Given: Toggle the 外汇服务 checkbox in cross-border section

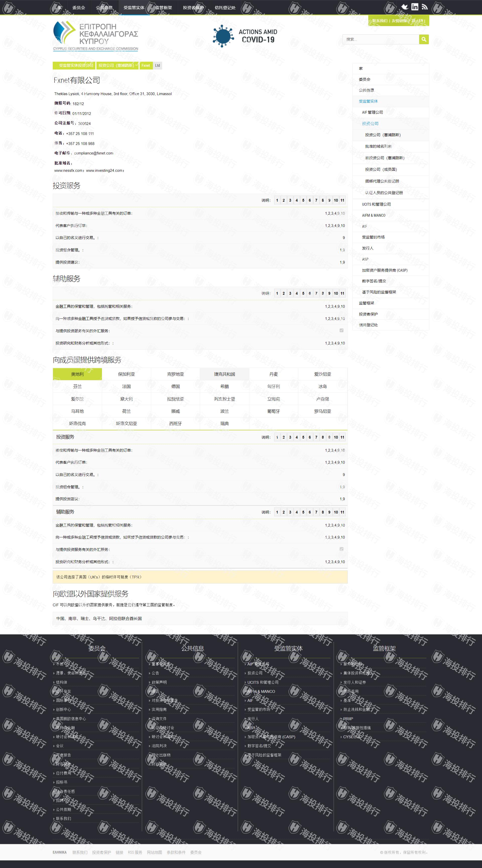Looking at the screenshot, I should [341, 549].
